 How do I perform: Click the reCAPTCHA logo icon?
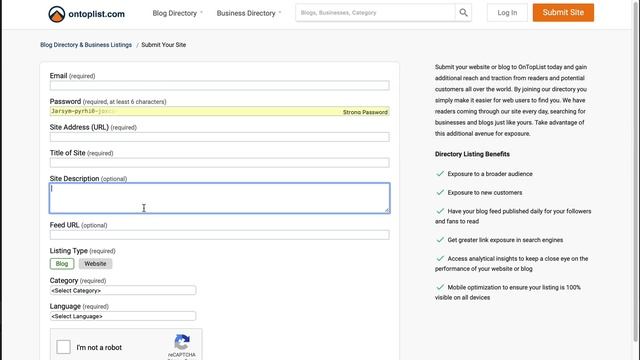pos(182,342)
